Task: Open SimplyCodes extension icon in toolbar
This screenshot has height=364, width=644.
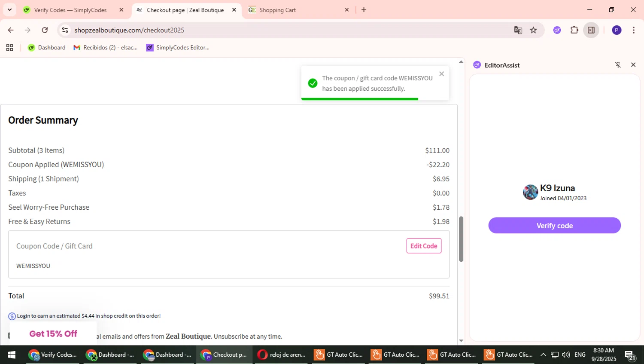Action: click(557, 30)
